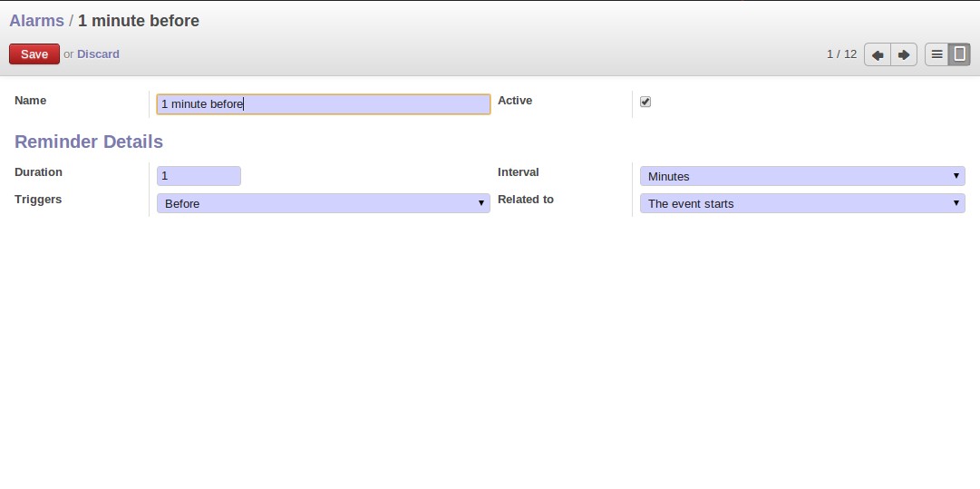Switch to form view icon
980x489 pixels.
(x=959, y=55)
